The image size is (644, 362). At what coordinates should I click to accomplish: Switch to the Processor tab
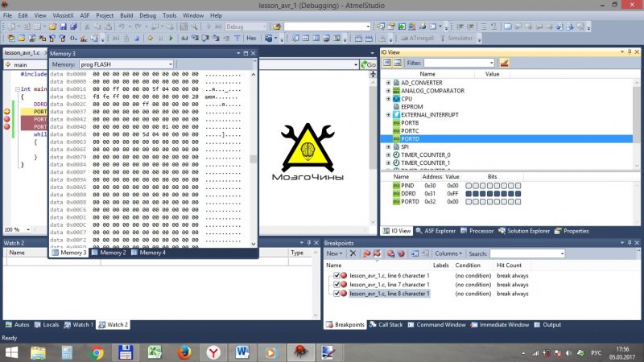click(477, 231)
